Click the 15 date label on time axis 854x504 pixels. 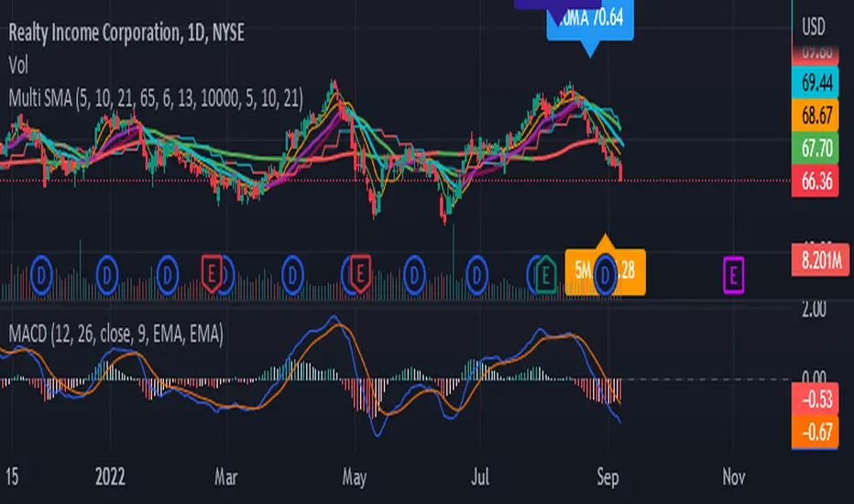click(12, 477)
